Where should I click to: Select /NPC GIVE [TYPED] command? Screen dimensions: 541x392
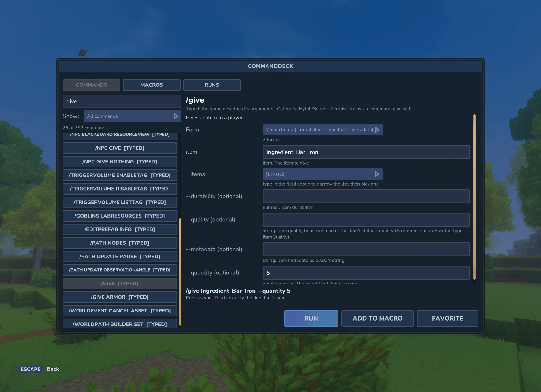click(120, 148)
